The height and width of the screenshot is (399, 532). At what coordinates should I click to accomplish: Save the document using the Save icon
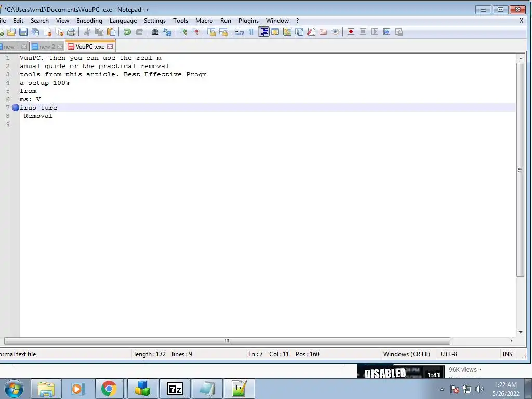(23, 32)
